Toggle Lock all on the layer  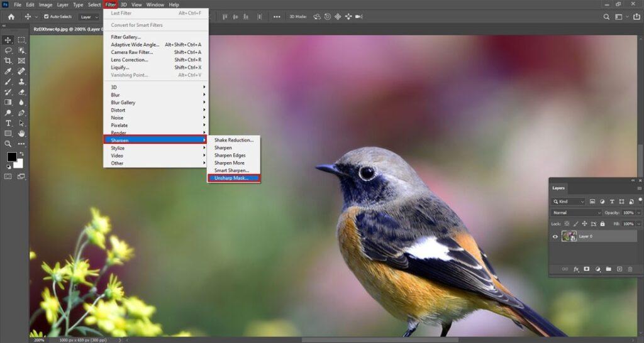coord(602,224)
